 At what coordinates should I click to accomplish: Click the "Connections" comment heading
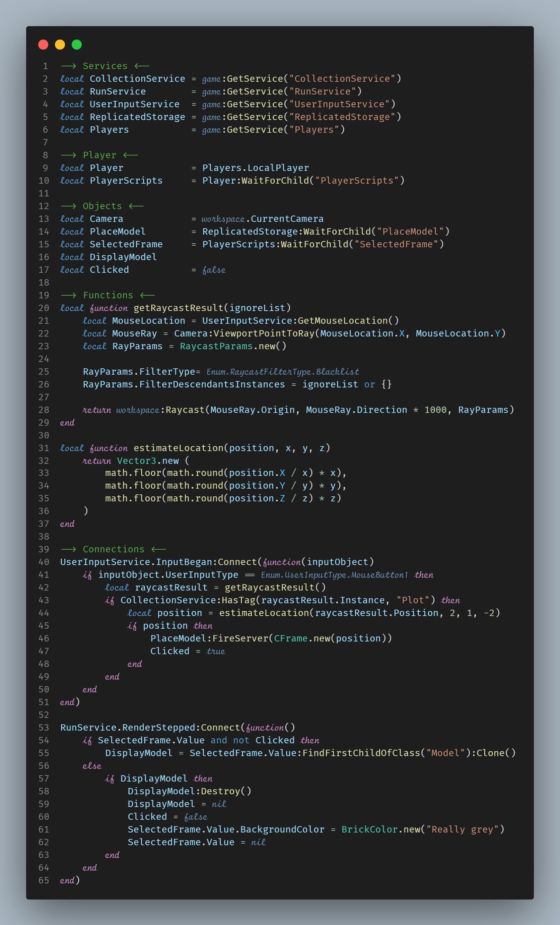[x=114, y=550]
